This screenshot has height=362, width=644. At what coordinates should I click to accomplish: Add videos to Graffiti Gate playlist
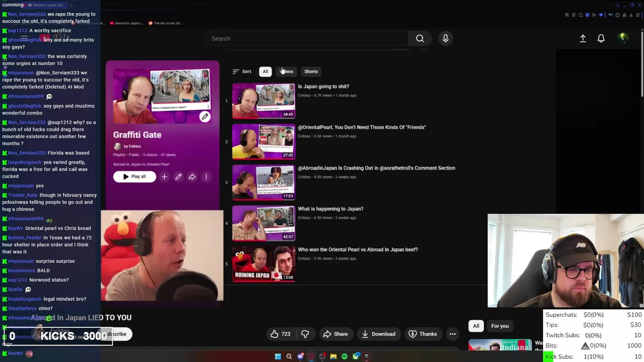click(x=164, y=176)
